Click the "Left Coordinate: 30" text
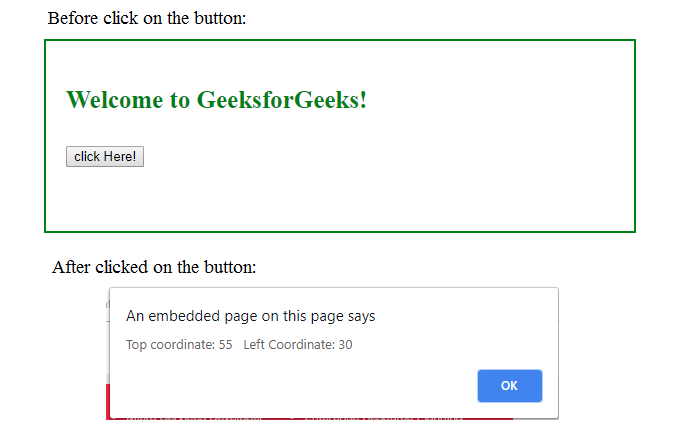This screenshot has height=432, width=675. [x=298, y=345]
